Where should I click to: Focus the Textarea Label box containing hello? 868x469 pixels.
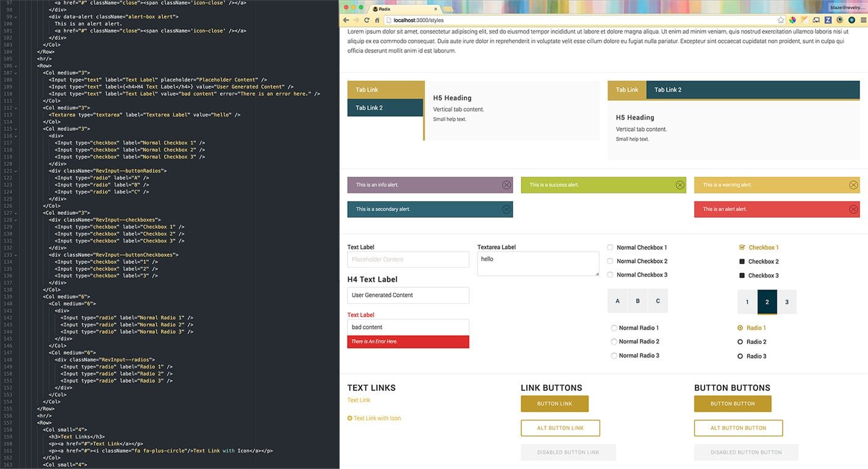[x=538, y=263]
